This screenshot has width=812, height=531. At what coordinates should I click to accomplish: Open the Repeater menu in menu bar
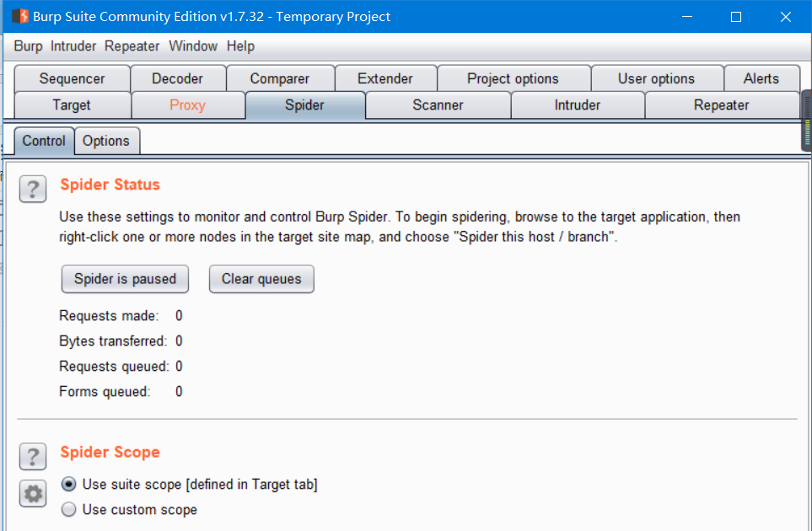click(x=132, y=46)
